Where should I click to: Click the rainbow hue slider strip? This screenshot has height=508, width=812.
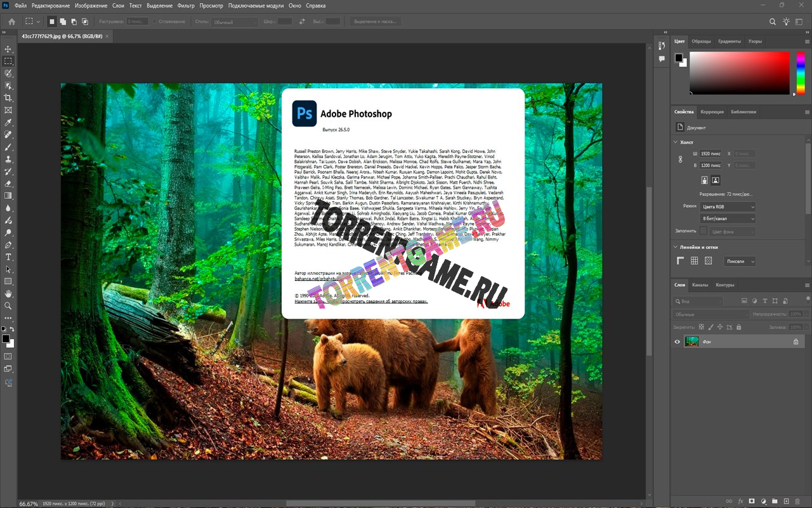click(794, 72)
